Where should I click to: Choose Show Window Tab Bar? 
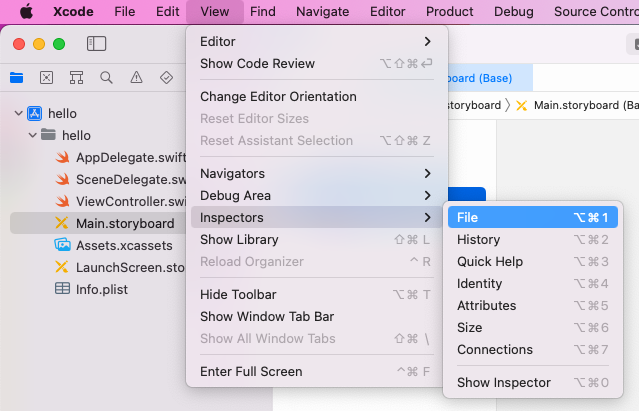(x=316, y=316)
